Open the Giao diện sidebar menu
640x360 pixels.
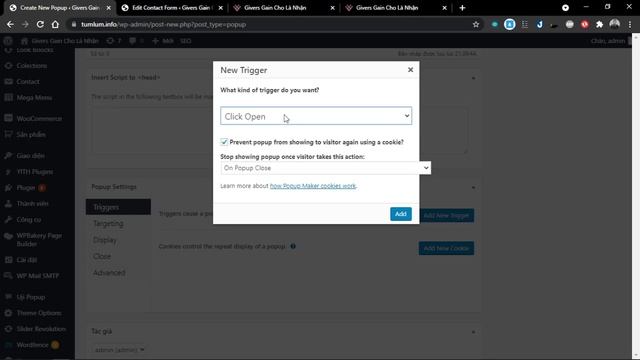tap(31, 156)
